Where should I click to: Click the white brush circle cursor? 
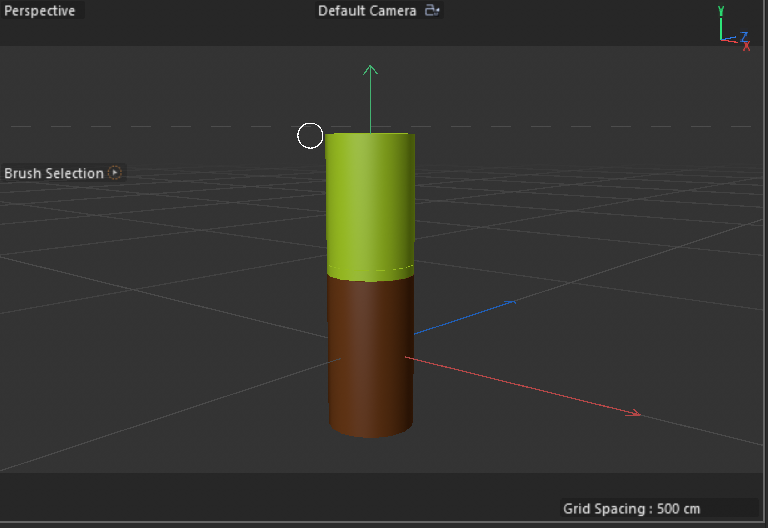tap(310, 136)
